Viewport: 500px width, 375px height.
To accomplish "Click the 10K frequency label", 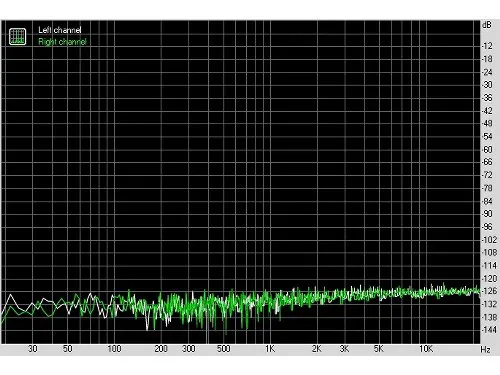I will point(426,349).
